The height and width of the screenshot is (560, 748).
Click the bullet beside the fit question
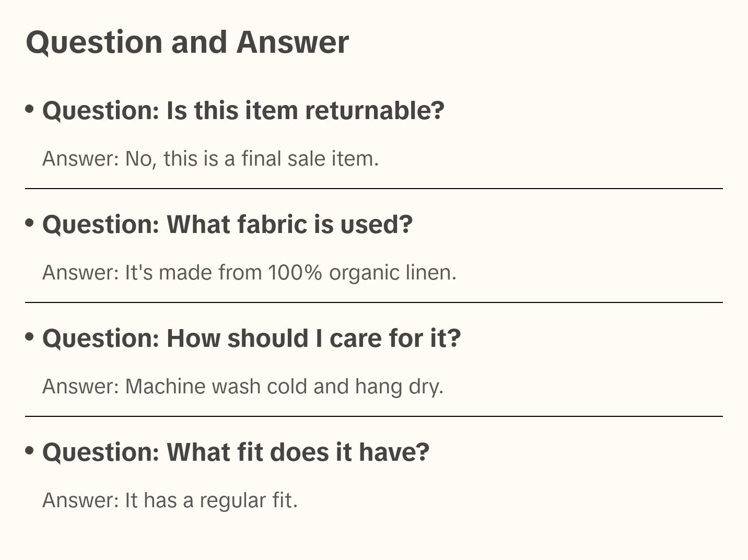[30, 450]
